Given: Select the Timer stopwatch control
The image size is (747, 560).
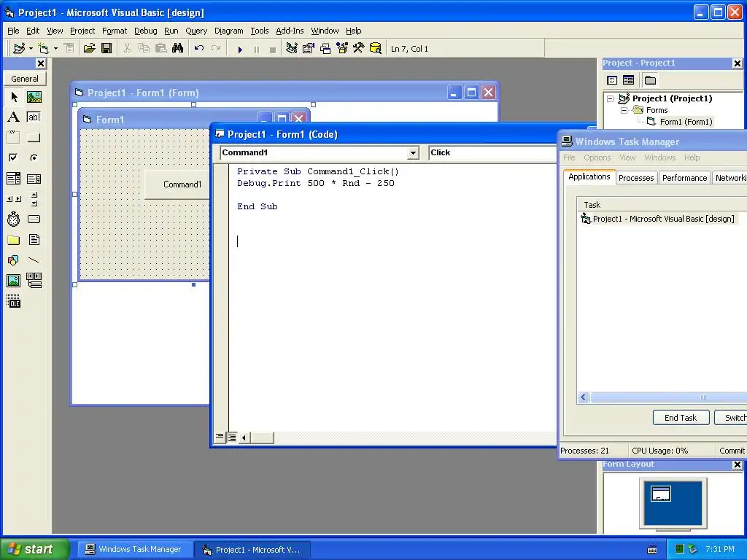Looking at the screenshot, I should pos(14,219).
